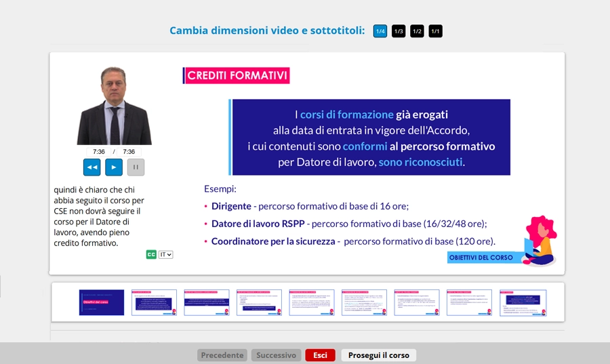Click Prosegui il corso

pyautogui.click(x=379, y=355)
